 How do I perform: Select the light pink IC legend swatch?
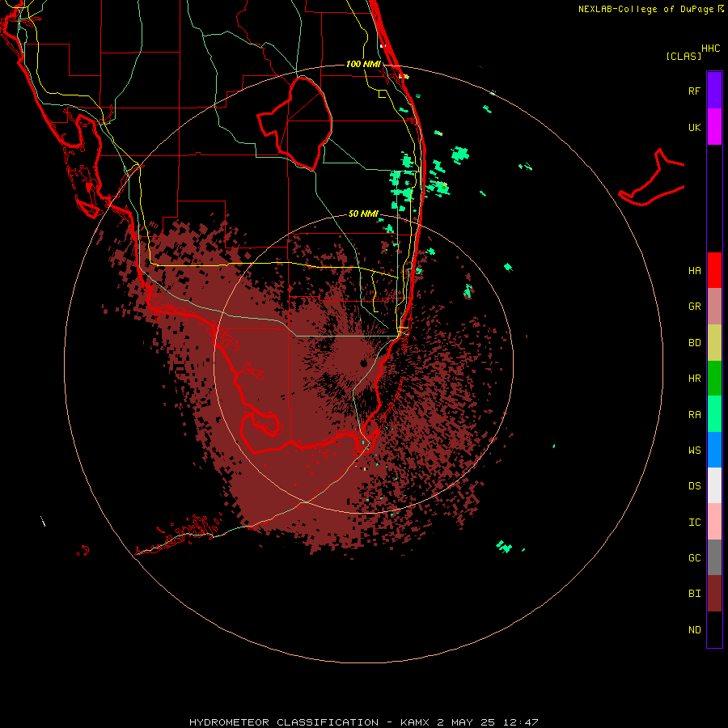(714, 522)
